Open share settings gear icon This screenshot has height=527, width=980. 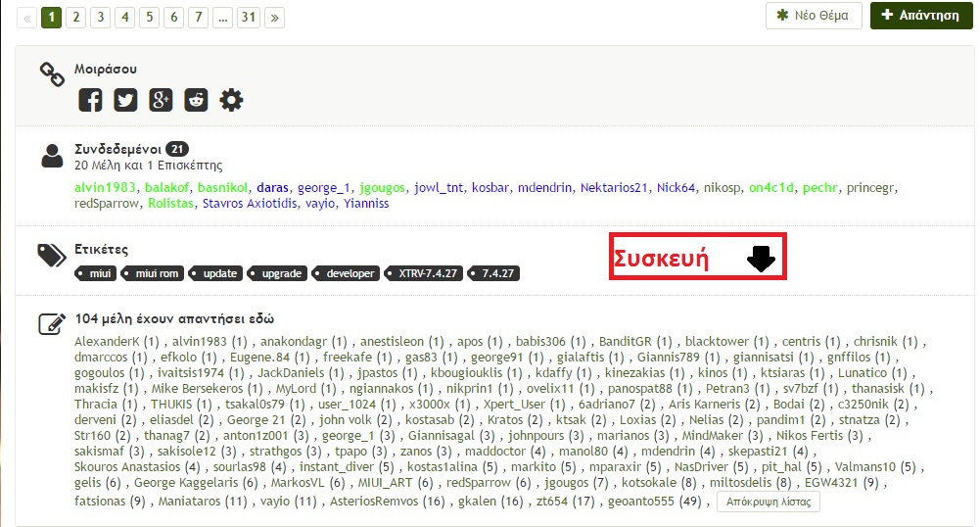click(x=231, y=100)
